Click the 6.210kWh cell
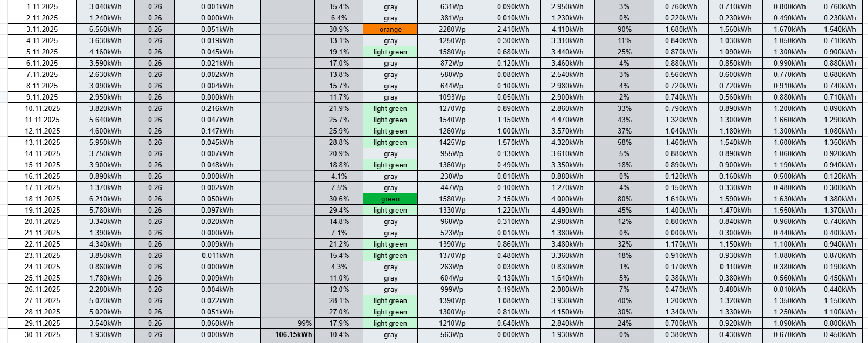This screenshot has height=343, width=868. (105, 199)
